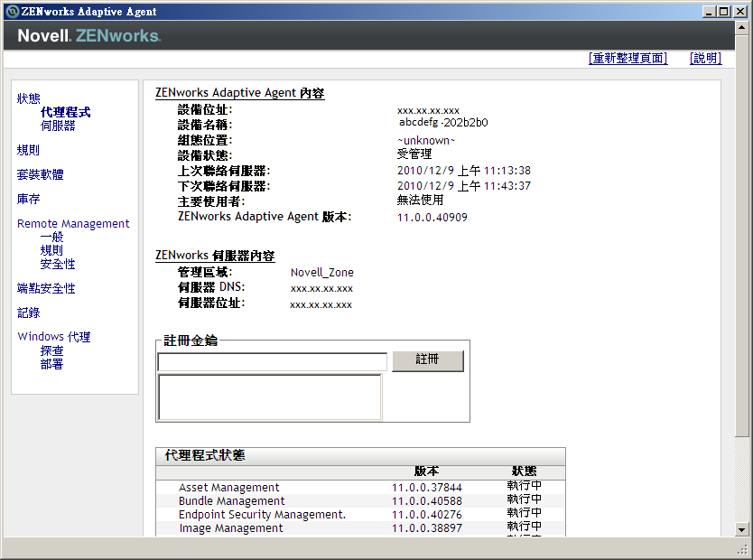Open the 狀態 section in the sidebar
This screenshot has height=560, width=753.
(x=29, y=98)
